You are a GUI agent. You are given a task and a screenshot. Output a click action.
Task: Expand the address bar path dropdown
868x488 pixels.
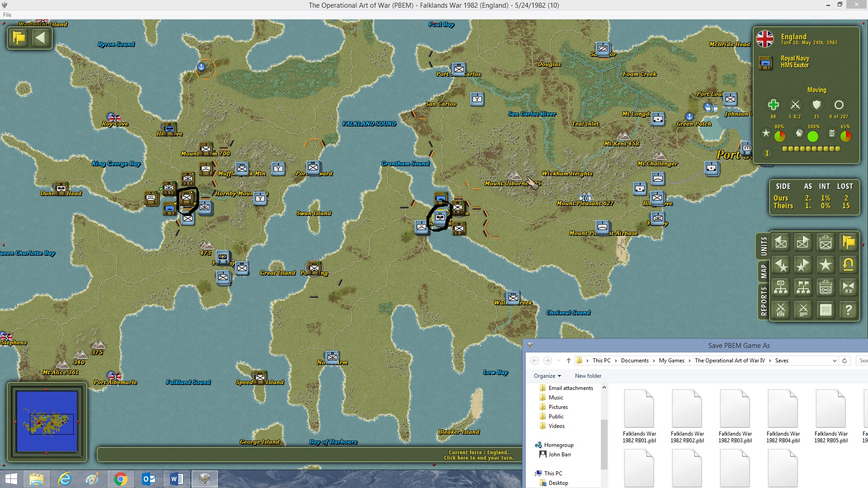tap(834, 361)
